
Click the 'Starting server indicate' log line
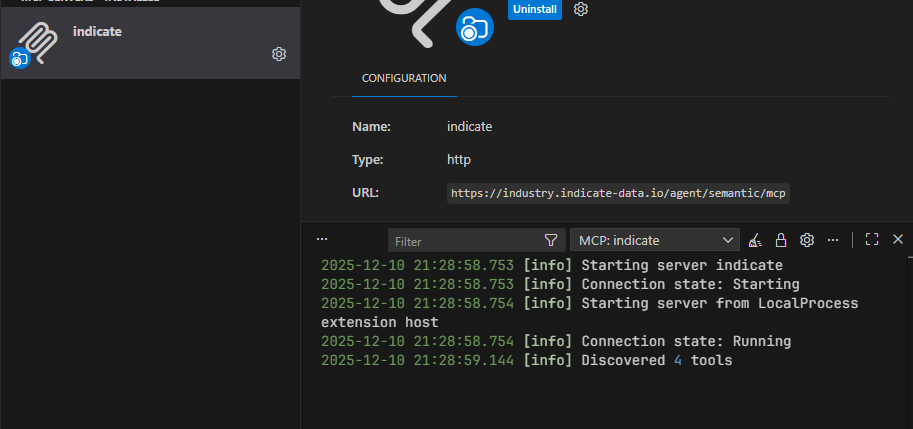point(552,265)
